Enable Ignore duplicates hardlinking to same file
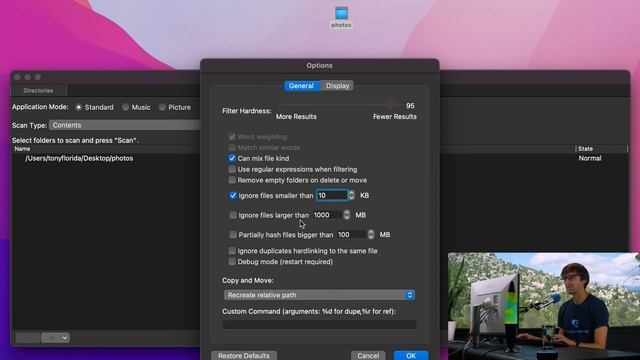 pyautogui.click(x=232, y=251)
